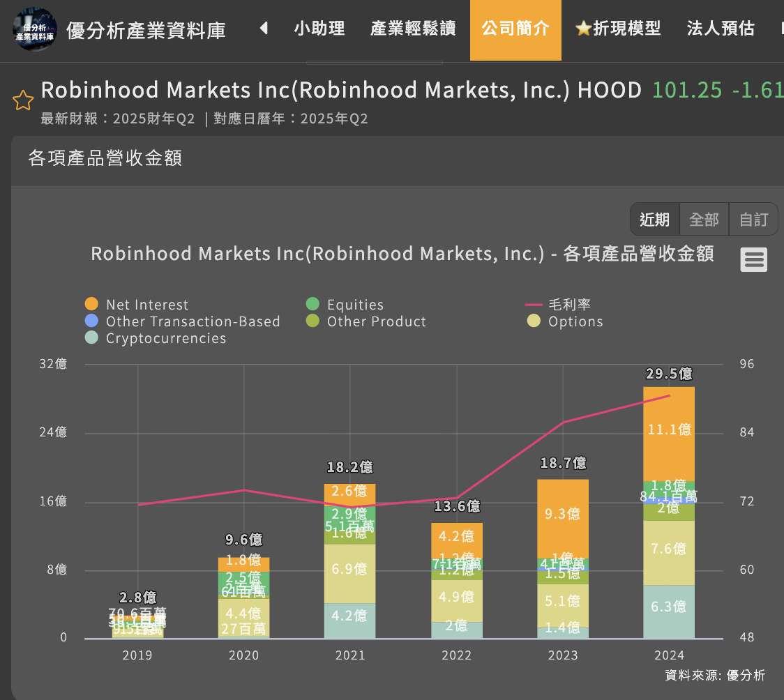
Task: Click the 各項產品營收金額 section header
Action: [x=105, y=158]
